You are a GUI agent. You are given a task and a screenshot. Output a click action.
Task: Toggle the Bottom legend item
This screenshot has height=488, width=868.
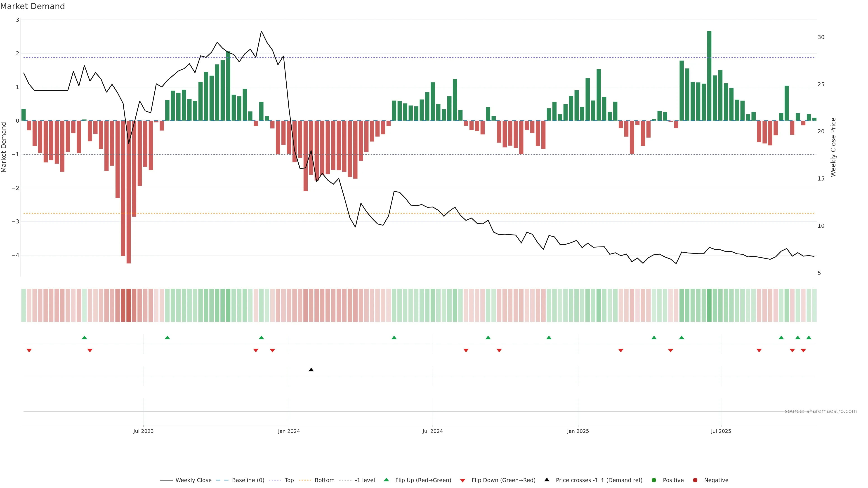click(324, 480)
